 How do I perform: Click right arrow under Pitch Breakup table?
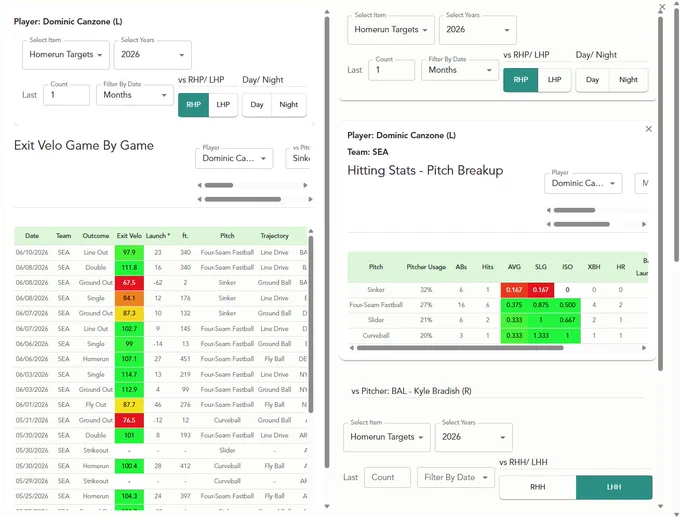point(644,348)
